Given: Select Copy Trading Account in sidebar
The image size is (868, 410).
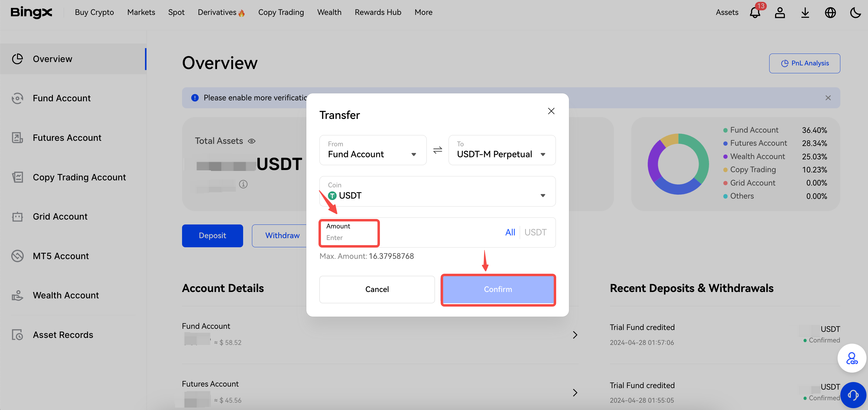Looking at the screenshot, I should 73,177.
